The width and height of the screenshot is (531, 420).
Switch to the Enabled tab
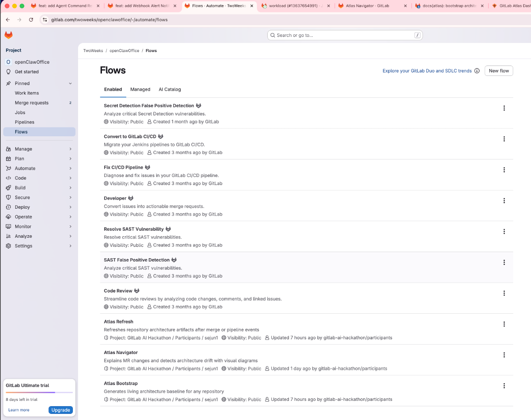click(113, 89)
